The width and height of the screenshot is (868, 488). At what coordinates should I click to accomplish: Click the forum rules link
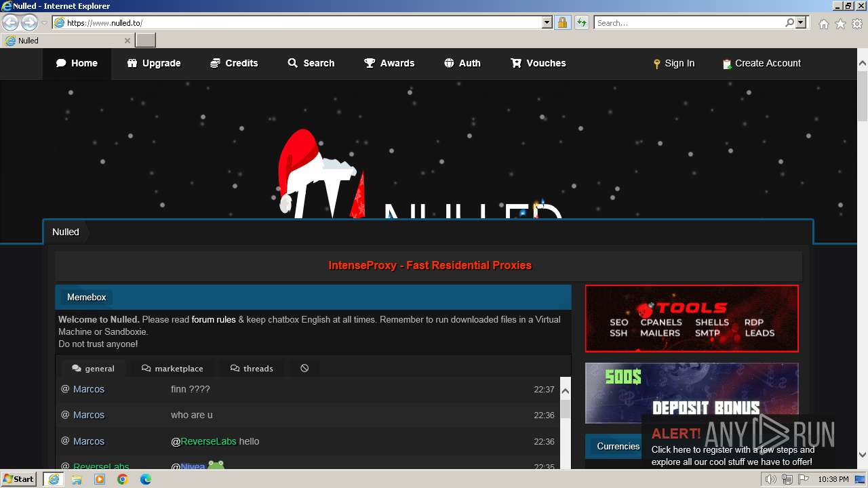(x=214, y=320)
